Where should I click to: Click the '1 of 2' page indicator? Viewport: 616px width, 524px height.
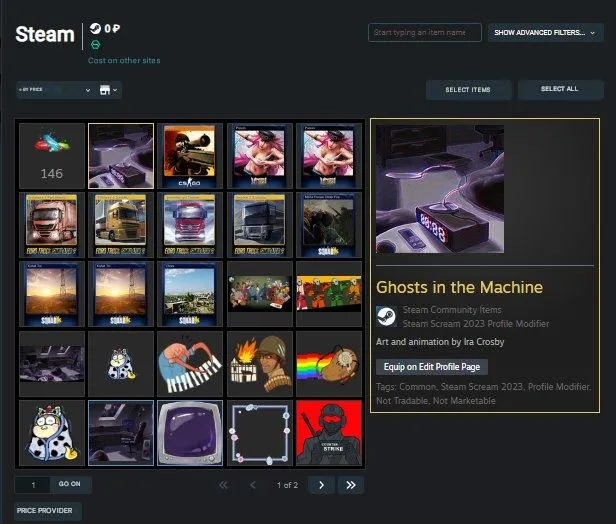(x=287, y=485)
